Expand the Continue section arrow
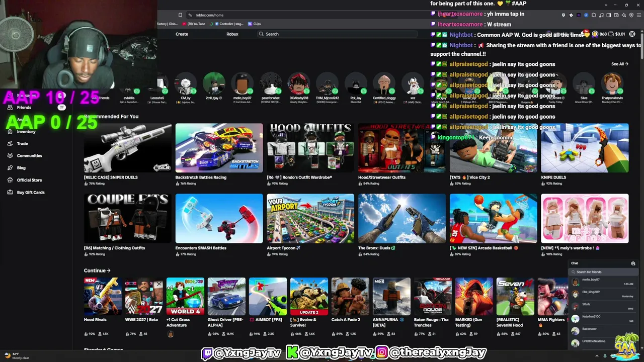This screenshot has height=362, width=644. click(x=108, y=270)
